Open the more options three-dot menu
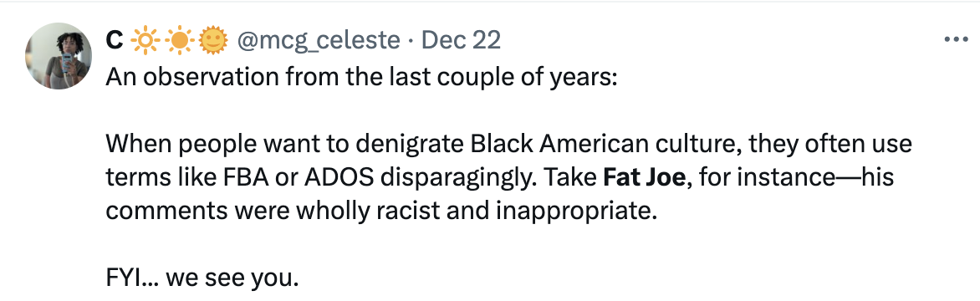 click(x=956, y=40)
